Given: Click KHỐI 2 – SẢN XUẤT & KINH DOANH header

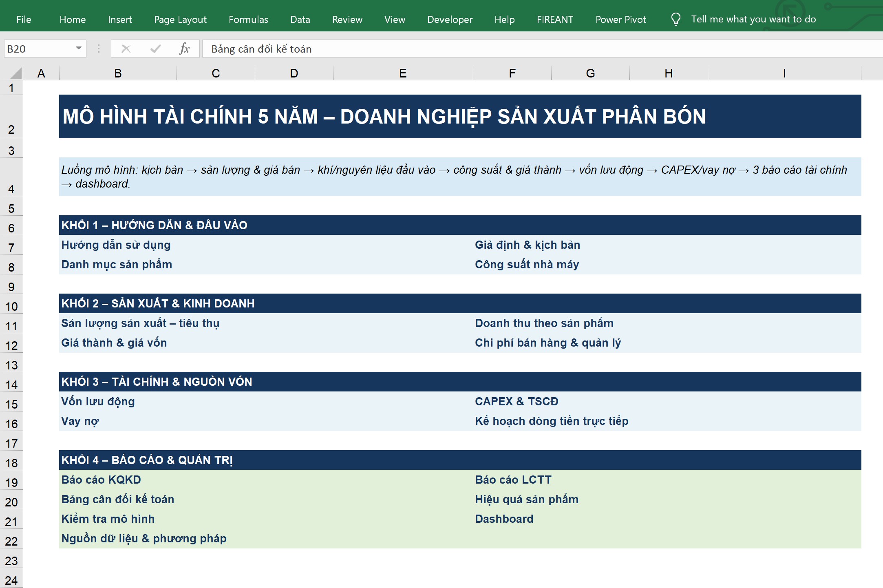Looking at the screenshot, I should click(x=460, y=303).
